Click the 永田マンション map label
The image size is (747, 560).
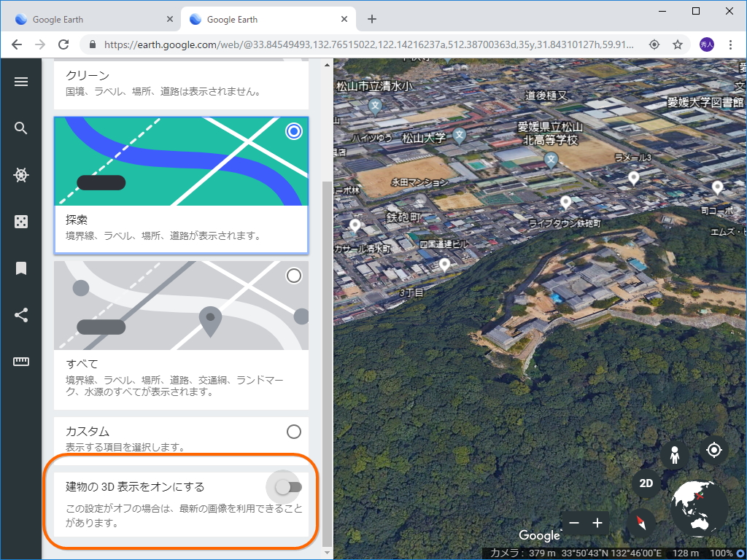(x=420, y=182)
